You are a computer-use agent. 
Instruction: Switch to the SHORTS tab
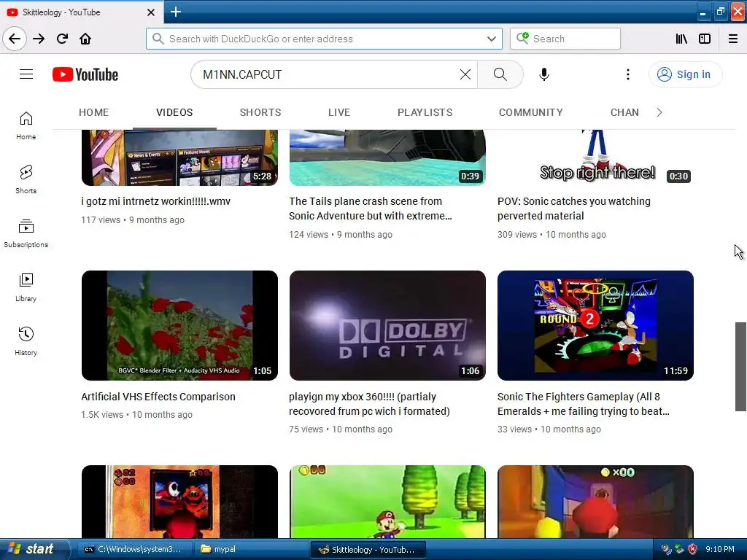260,112
